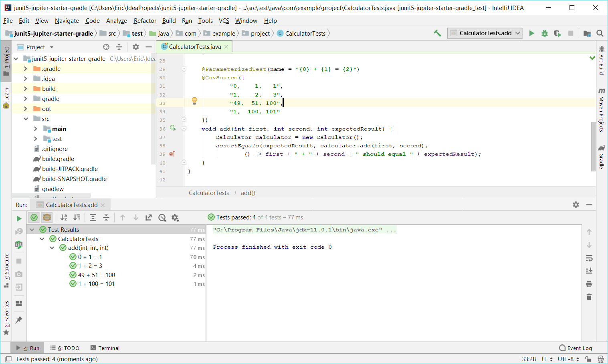Toggle Show Ignored tests filter

pyautogui.click(x=47, y=217)
